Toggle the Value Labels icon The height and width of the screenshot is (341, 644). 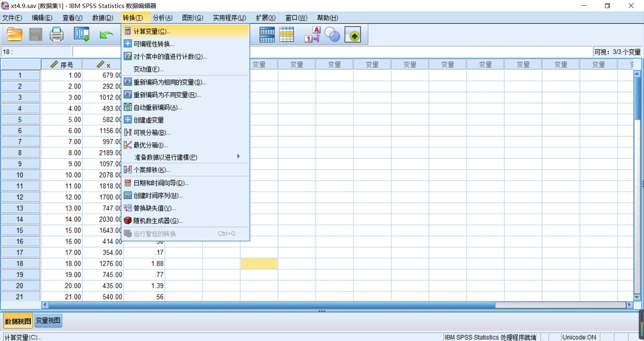(x=312, y=35)
